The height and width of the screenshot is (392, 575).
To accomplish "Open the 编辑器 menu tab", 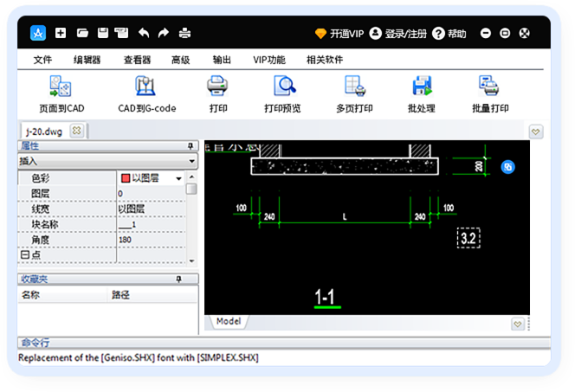I will click(x=87, y=60).
